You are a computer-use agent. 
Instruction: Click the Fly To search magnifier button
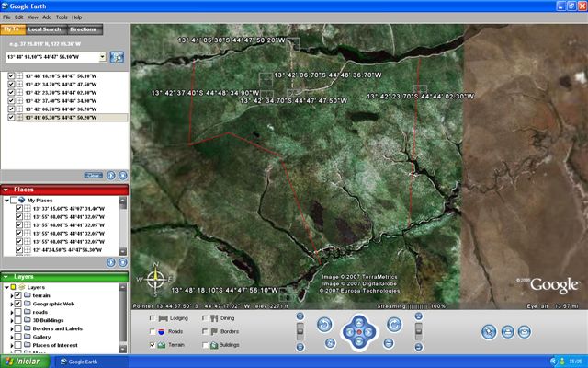coord(117,57)
